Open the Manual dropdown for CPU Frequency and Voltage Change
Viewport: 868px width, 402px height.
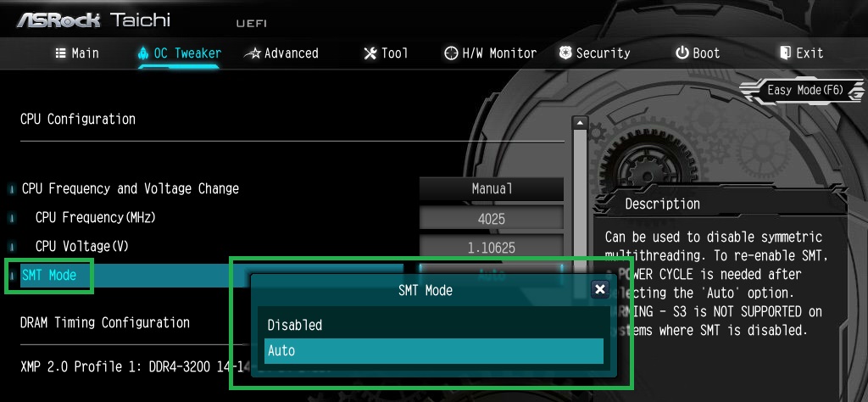[x=492, y=189]
